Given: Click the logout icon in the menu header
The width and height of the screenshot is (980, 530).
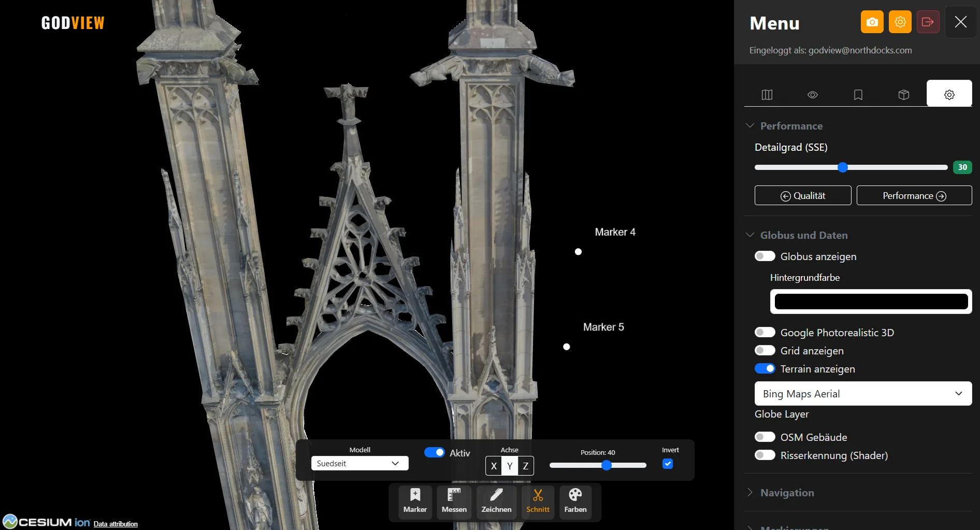Looking at the screenshot, I should (x=928, y=22).
